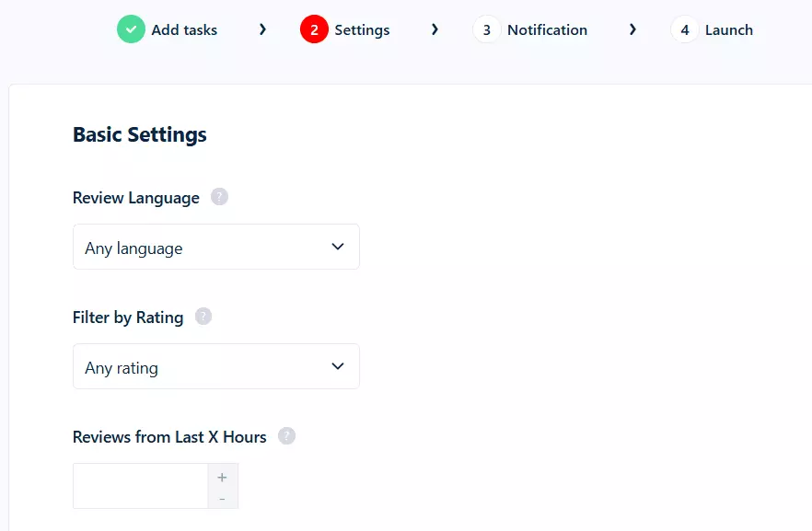Click the step 4 circle before Launch
Screen dimensions: 812x531
[x=684, y=29]
